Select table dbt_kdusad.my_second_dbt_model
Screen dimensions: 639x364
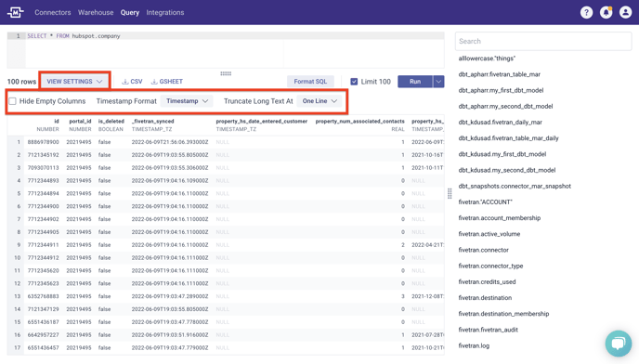tap(506, 170)
